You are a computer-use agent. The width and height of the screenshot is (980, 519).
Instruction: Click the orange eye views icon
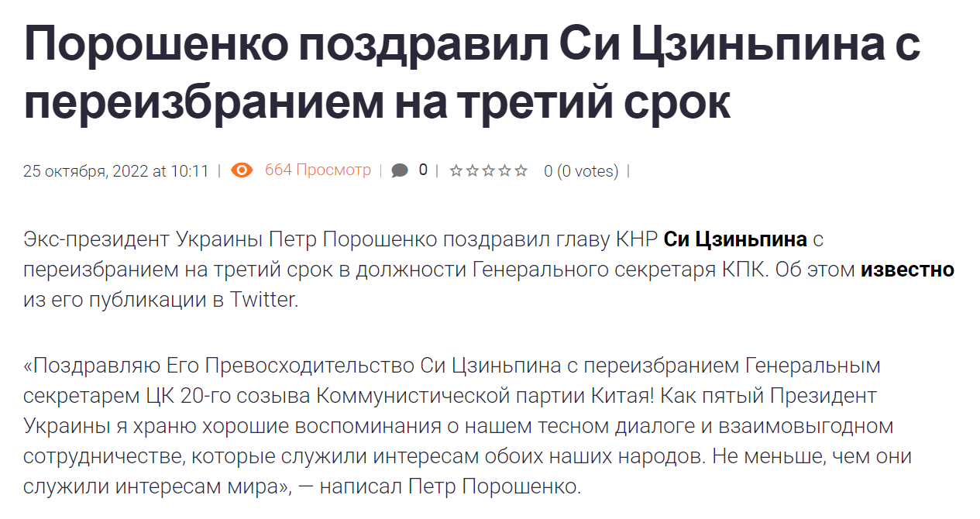point(242,170)
